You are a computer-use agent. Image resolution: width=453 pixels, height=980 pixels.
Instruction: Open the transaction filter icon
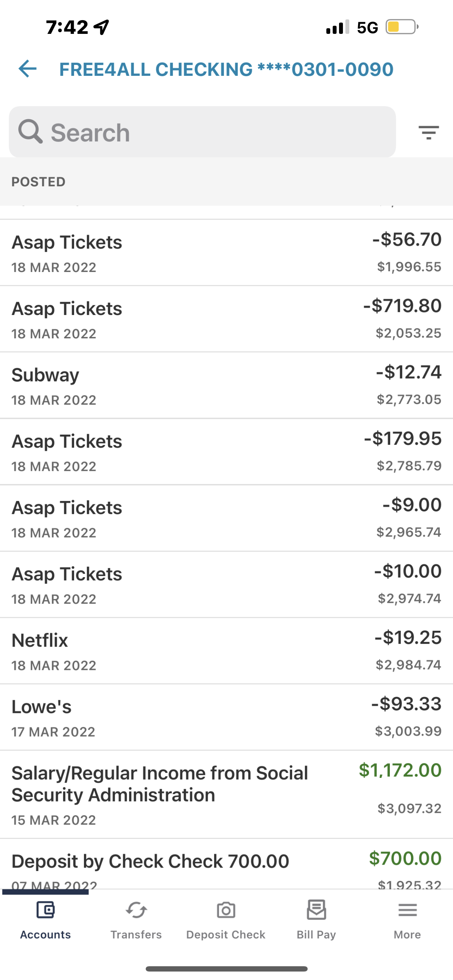click(429, 132)
